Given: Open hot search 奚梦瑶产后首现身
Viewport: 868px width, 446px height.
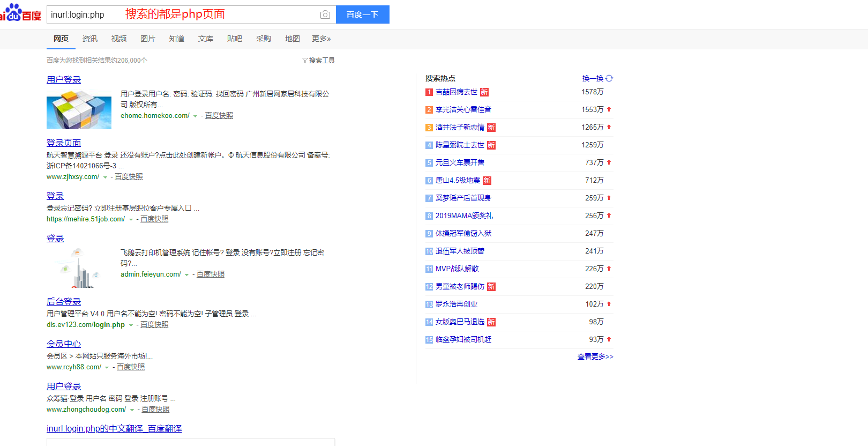Looking at the screenshot, I should coord(463,198).
